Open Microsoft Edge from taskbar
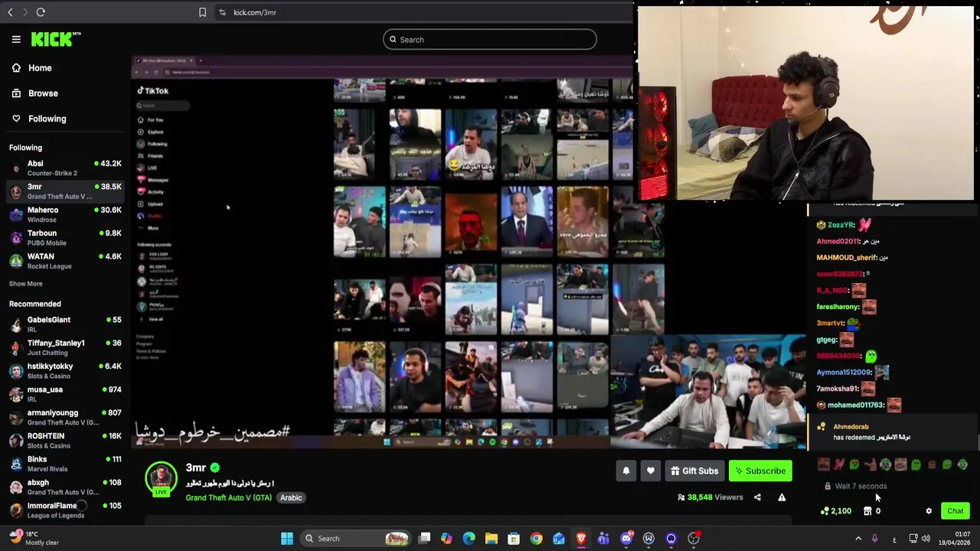The height and width of the screenshot is (551, 980). click(469, 539)
